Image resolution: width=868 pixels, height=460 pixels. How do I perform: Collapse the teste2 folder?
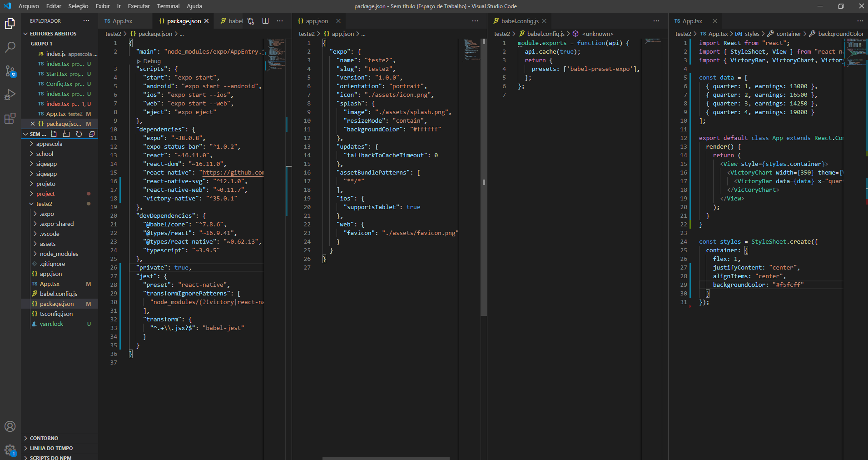(44, 204)
